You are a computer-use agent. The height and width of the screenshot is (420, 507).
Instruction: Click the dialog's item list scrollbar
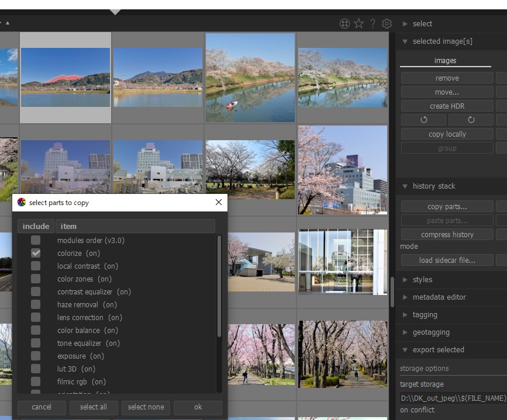219,286
